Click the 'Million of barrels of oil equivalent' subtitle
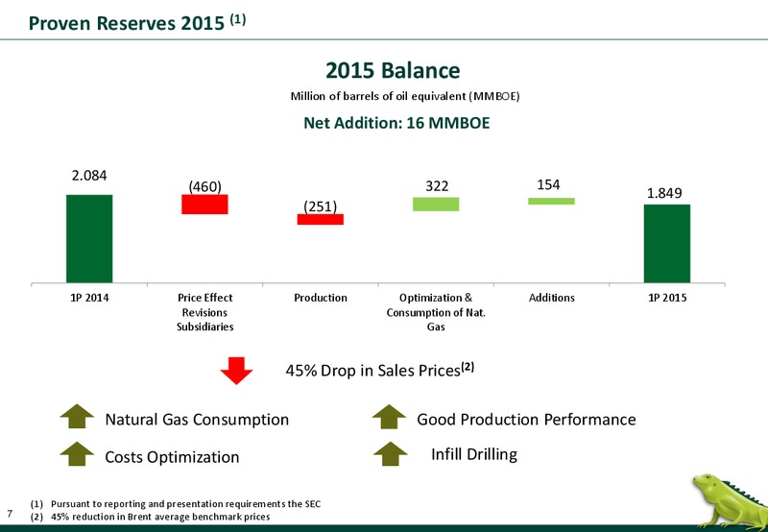The width and height of the screenshot is (768, 532). (405, 96)
